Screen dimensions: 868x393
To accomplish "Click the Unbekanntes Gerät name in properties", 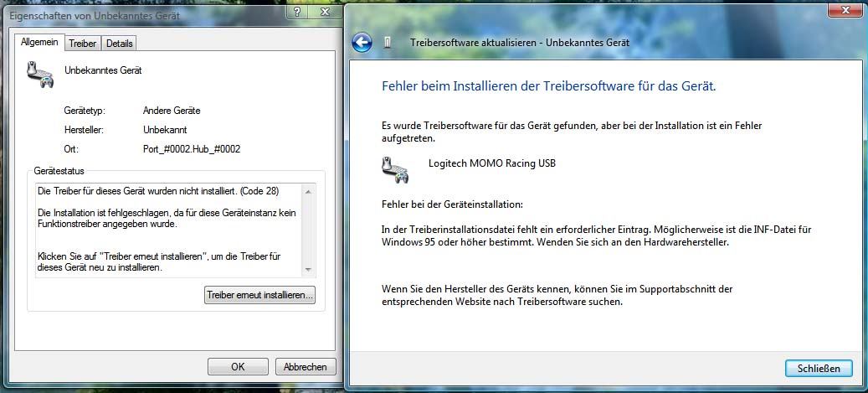I will coord(104,70).
